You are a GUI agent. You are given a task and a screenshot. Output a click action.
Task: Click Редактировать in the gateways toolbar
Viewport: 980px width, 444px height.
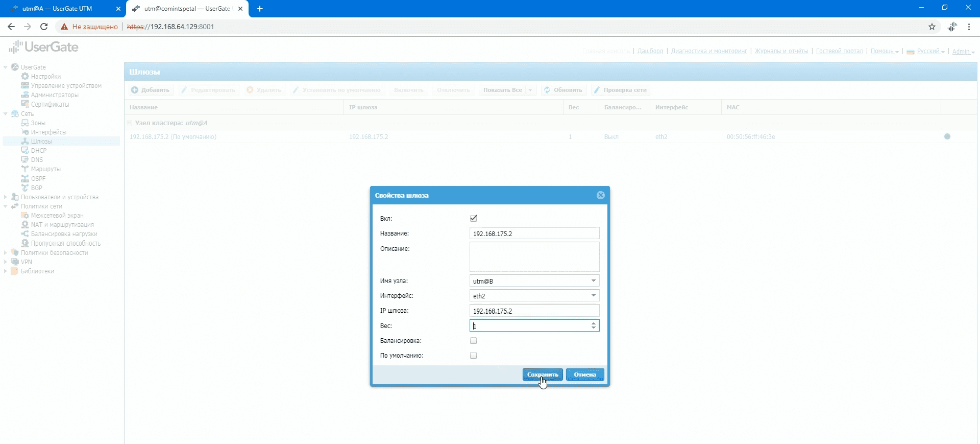pyautogui.click(x=208, y=90)
